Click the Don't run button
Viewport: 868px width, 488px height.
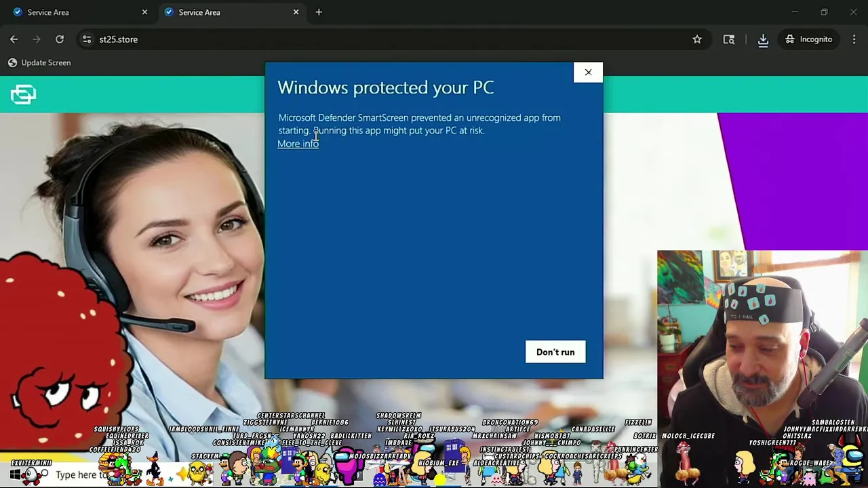pos(555,352)
